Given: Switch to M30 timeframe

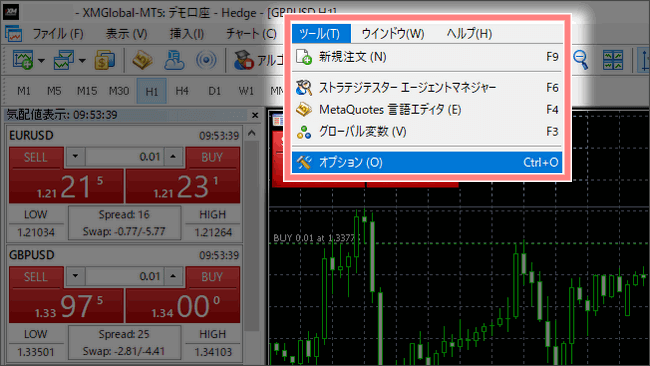Looking at the screenshot, I should click(119, 91).
